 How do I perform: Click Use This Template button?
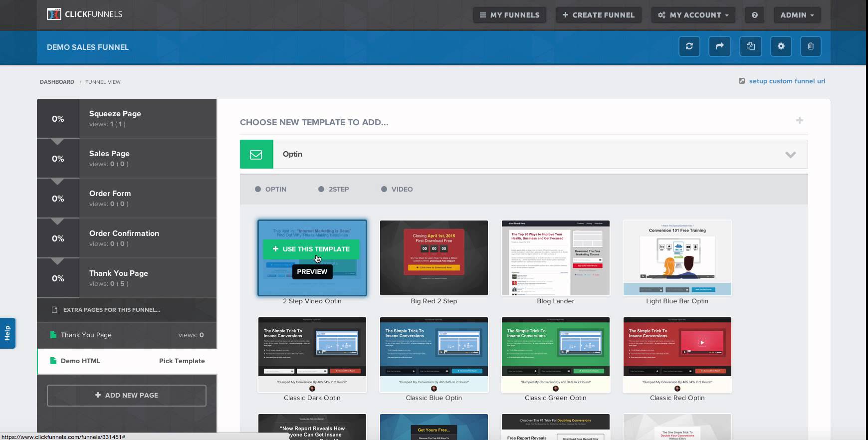(x=311, y=249)
